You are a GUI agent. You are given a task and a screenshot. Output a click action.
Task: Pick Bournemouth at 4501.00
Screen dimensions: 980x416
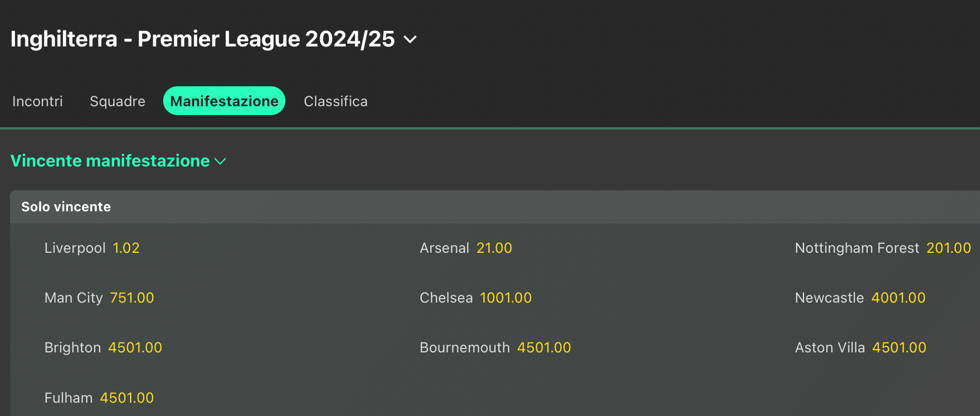pyautogui.click(x=544, y=347)
